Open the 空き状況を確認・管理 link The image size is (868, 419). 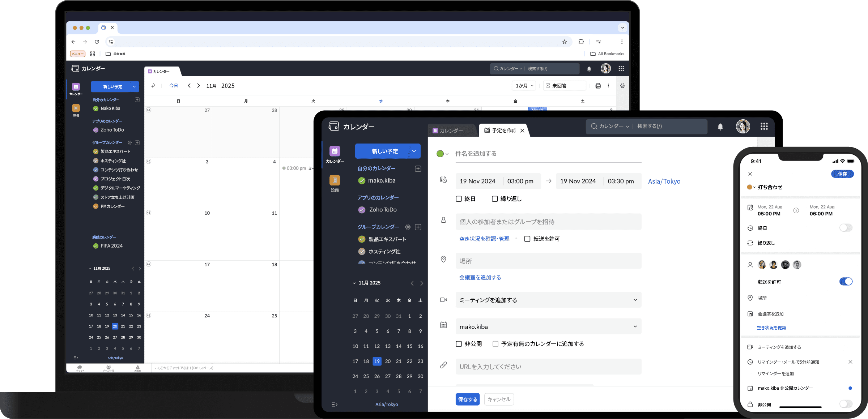(484, 239)
